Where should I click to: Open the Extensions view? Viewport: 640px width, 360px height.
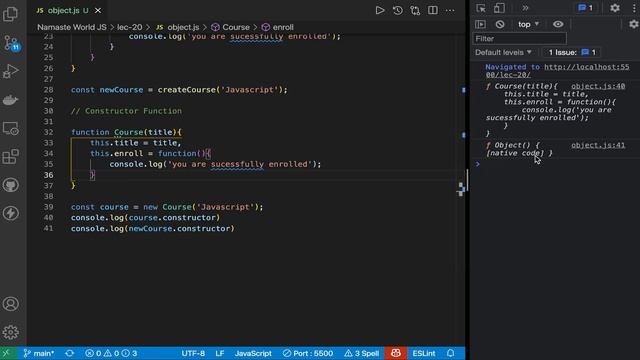click(x=11, y=157)
